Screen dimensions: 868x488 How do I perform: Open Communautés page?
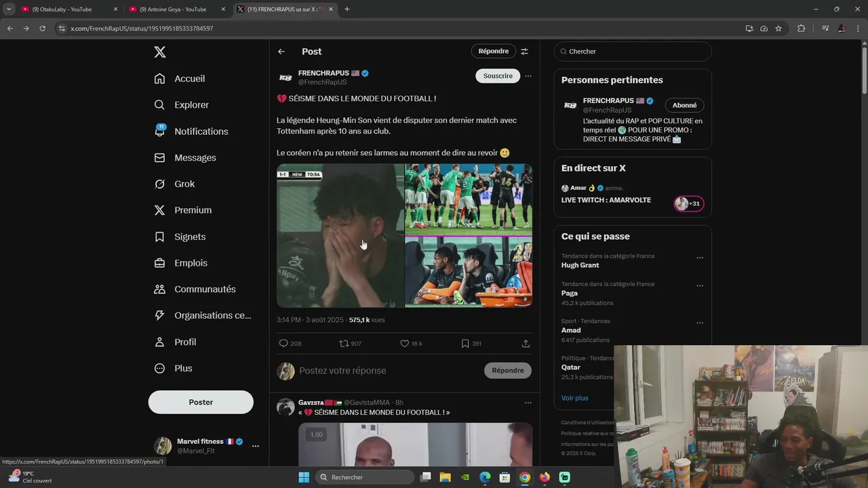tap(195, 289)
